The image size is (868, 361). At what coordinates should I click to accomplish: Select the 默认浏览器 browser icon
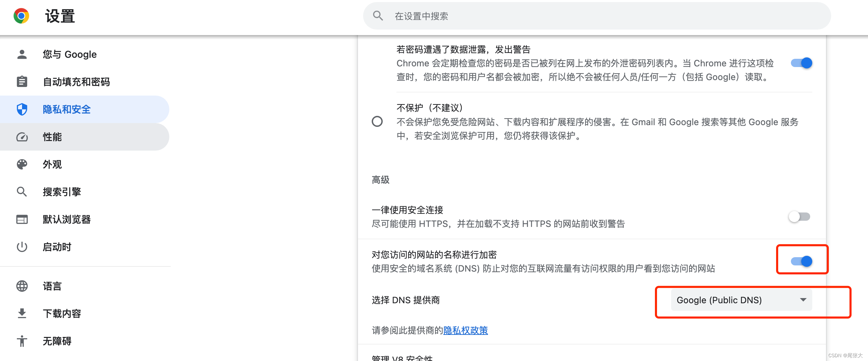click(x=22, y=219)
